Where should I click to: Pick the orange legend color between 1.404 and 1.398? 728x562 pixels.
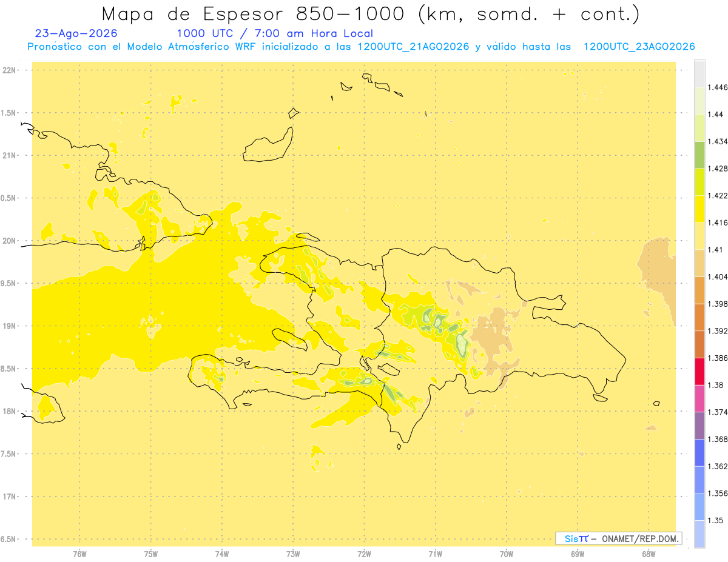[x=699, y=290]
